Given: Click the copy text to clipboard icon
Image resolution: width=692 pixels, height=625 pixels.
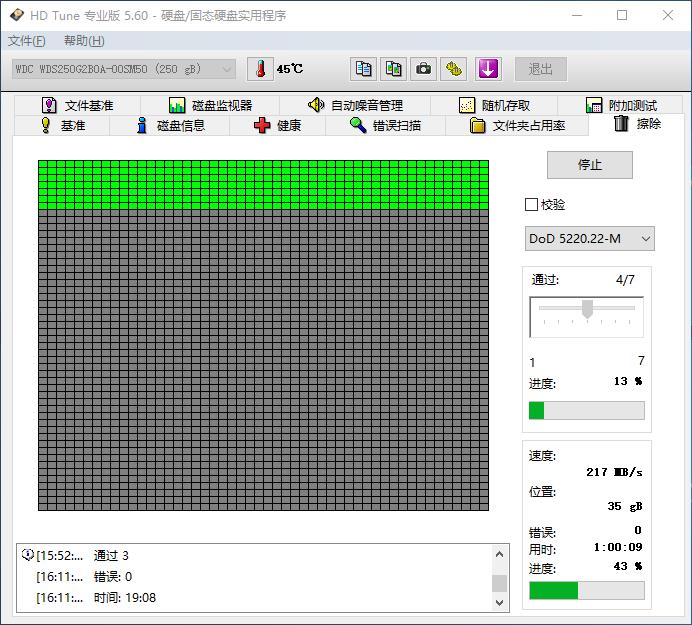Looking at the screenshot, I should (x=364, y=69).
